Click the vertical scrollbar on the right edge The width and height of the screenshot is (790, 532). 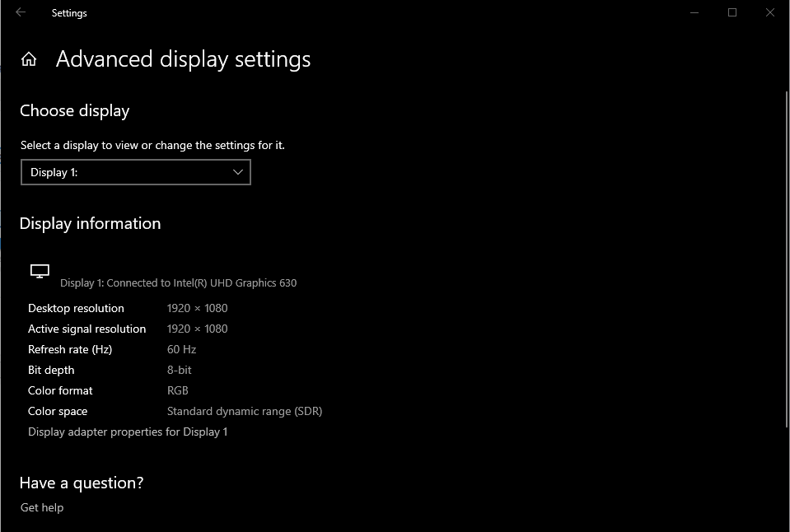tap(787, 259)
